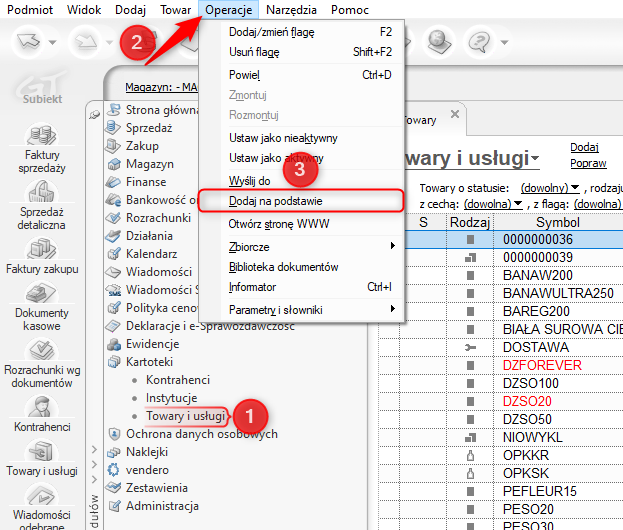The width and height of the screenshot is (623, 530).
Task: Choose Ustaw jako nieaktywny entry
Action: click(302, 138)
